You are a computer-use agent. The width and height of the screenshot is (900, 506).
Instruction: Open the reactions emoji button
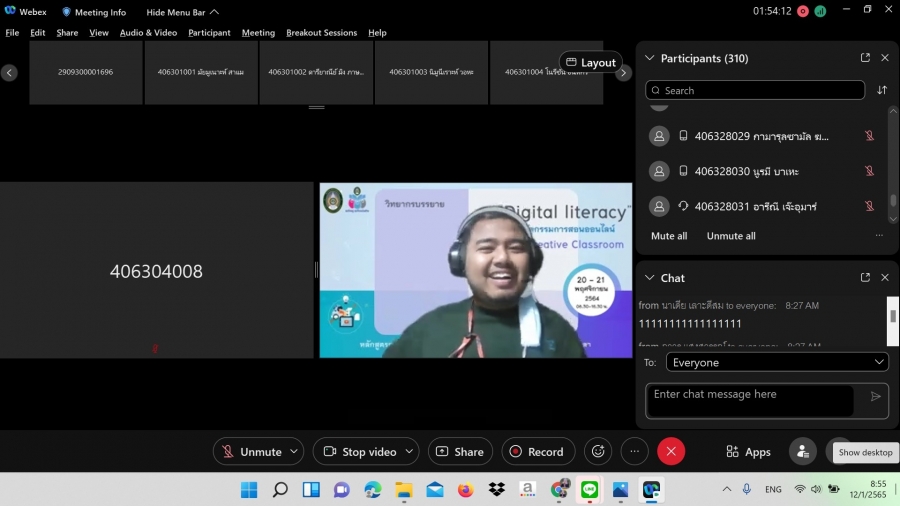pyautogui.click(x=598, y=452)
